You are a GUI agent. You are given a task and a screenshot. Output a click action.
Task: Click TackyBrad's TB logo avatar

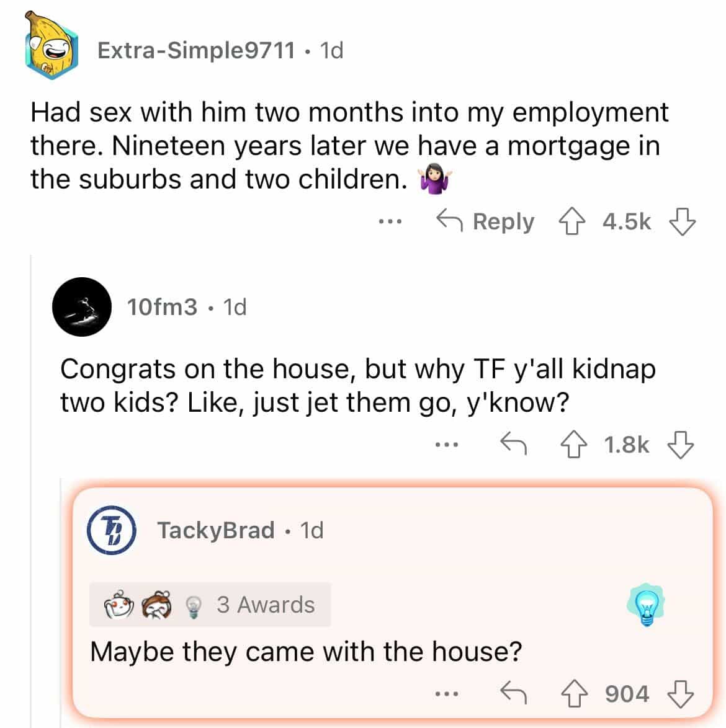click(112, 530)
